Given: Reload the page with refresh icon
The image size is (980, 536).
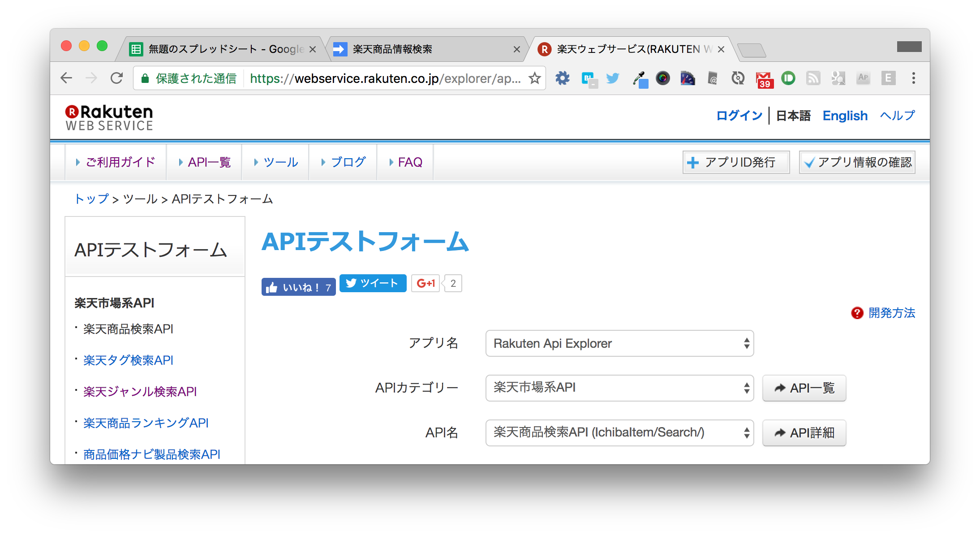Looking at the screenshot, I should 117,78.
